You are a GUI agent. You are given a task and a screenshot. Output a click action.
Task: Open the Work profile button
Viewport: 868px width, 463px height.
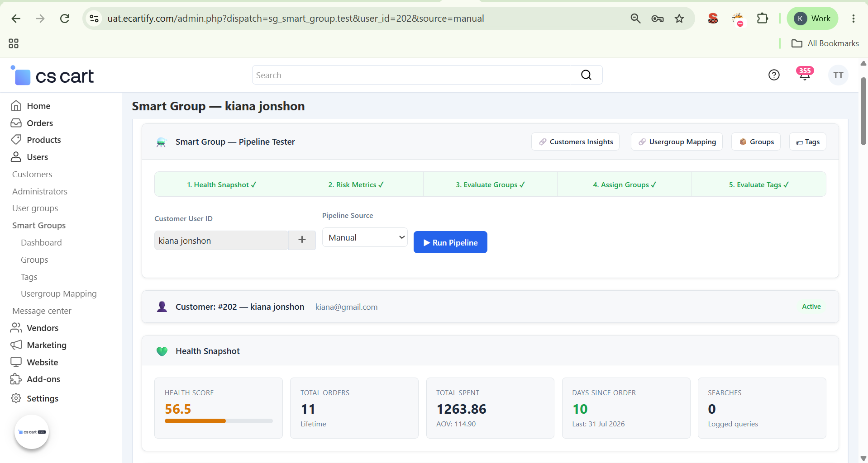pos(813,19)
